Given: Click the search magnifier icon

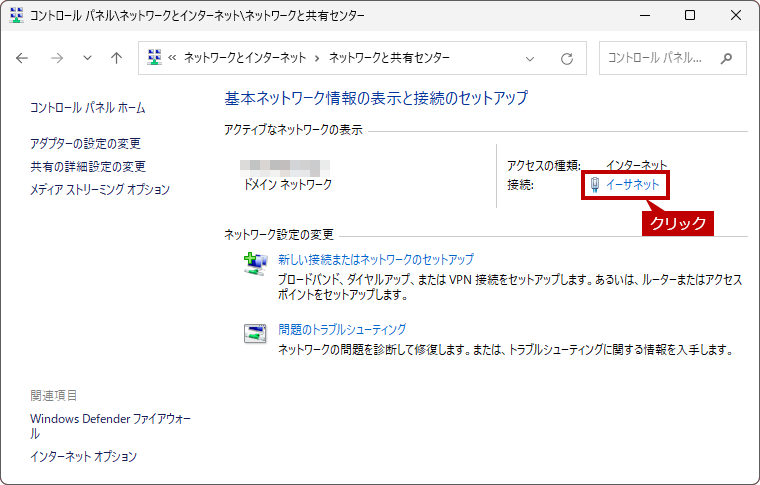Looking at the screenshot, I should pos(726,59).
